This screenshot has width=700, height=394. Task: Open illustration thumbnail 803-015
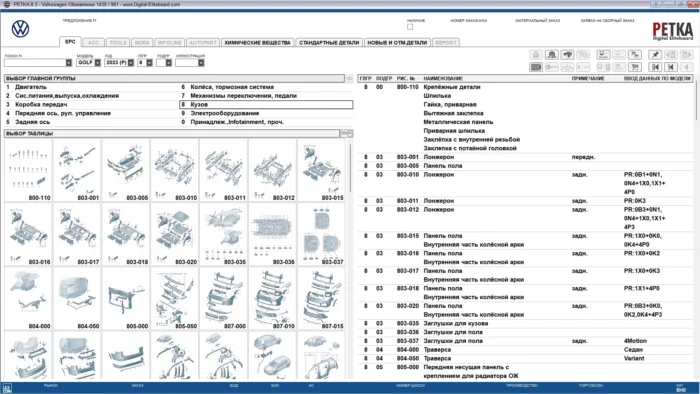(x=321, y=170)
